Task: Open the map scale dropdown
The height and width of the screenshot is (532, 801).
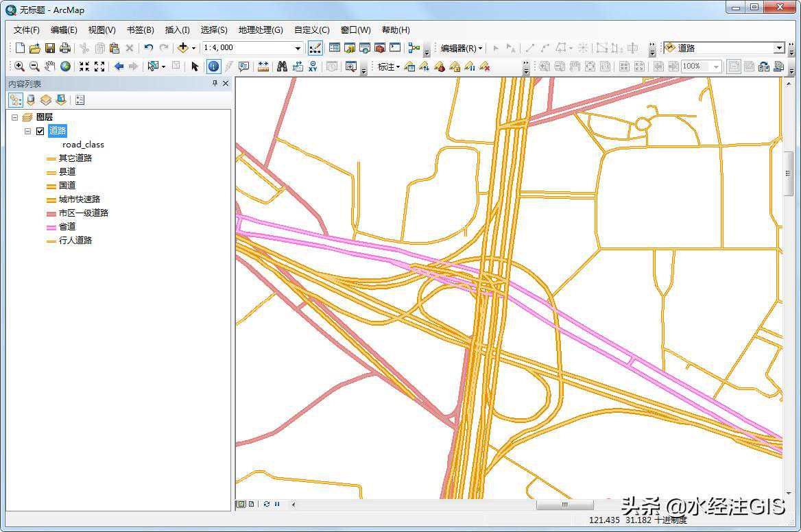Action: [x=298, y=48]
